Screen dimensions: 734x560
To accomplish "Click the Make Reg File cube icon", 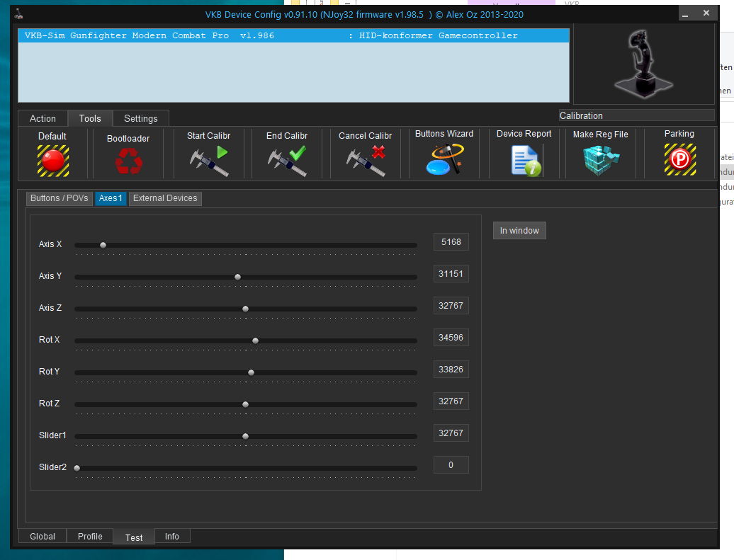I will 601,160.
